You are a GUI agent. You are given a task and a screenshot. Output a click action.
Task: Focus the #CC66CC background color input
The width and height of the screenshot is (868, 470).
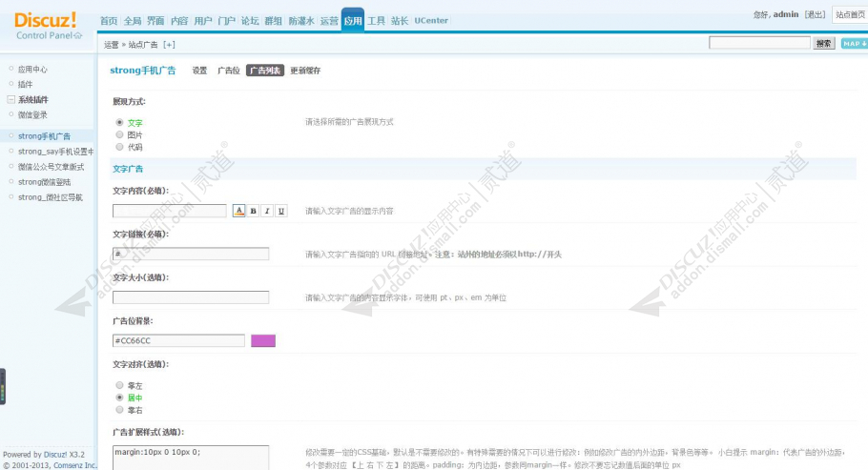(178, 340)
